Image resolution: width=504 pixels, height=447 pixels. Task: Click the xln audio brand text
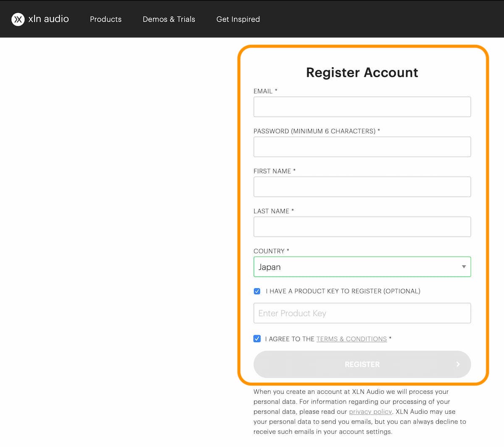pos(49,19)
